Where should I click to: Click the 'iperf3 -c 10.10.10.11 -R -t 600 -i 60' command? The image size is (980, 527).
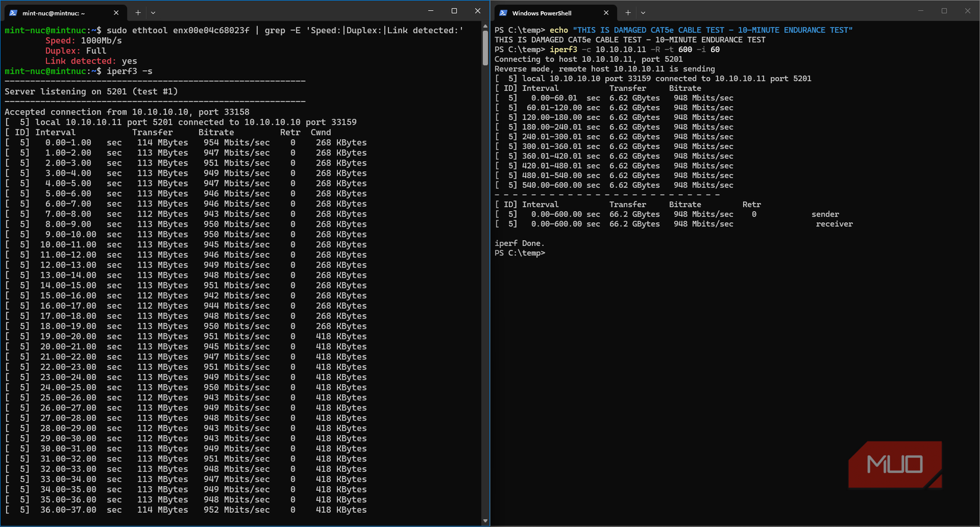(x=634, y=49)
